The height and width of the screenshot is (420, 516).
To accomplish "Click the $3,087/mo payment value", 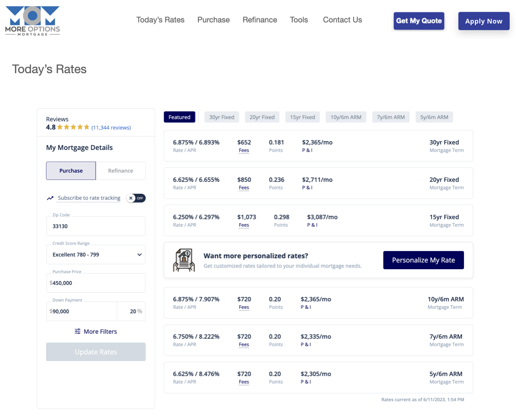I will click(x=322, y=217).
